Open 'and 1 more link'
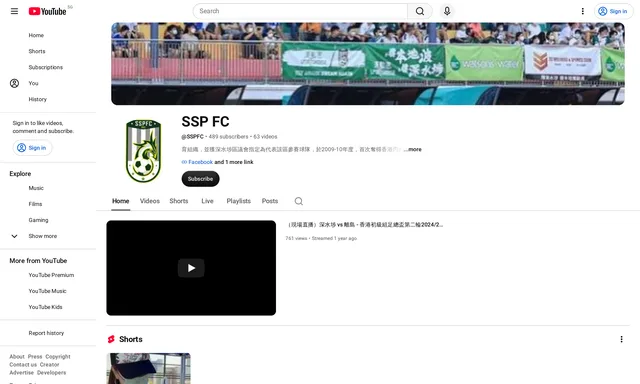Screen dimensions: 640x384 point(234,162)
